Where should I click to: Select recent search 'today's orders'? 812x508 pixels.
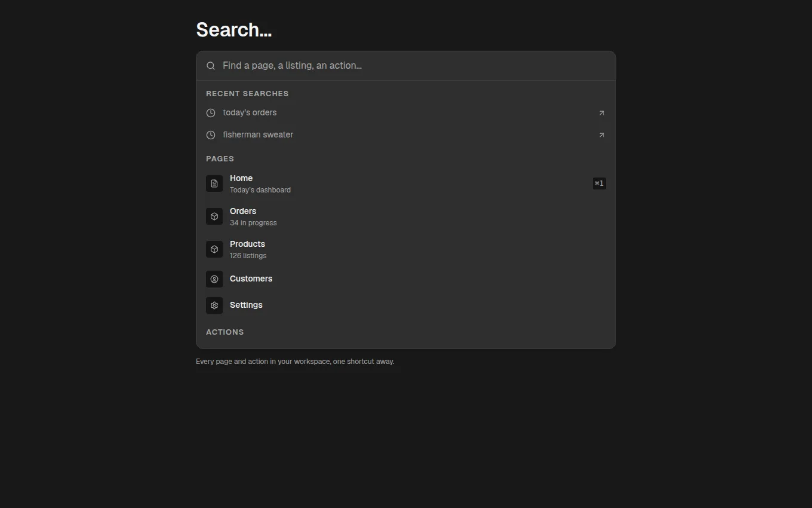click(406, 113)
